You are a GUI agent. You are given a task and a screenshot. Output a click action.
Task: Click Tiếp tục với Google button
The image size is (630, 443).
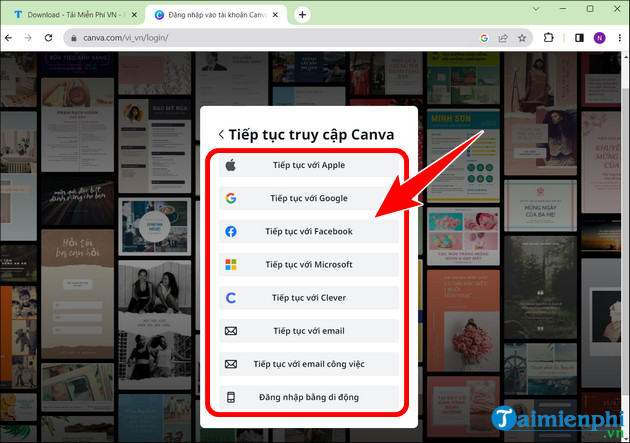click(309, 198)
